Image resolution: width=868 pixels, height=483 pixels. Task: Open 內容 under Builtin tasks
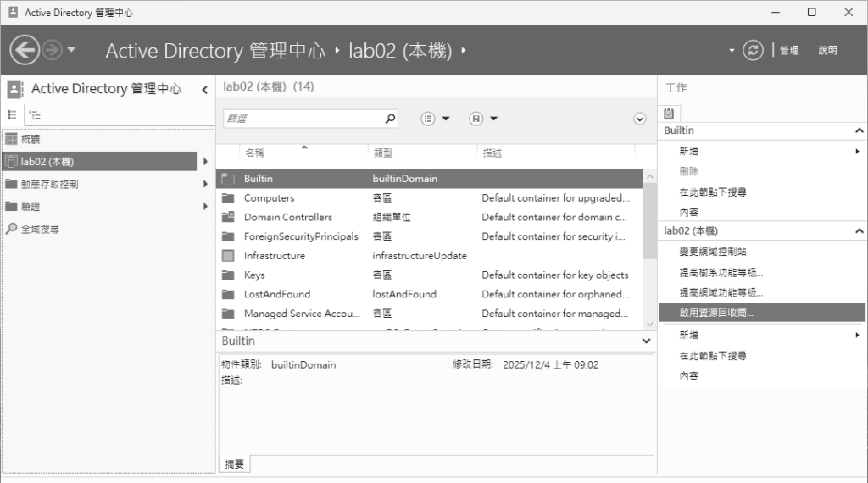tap(688, 212)
